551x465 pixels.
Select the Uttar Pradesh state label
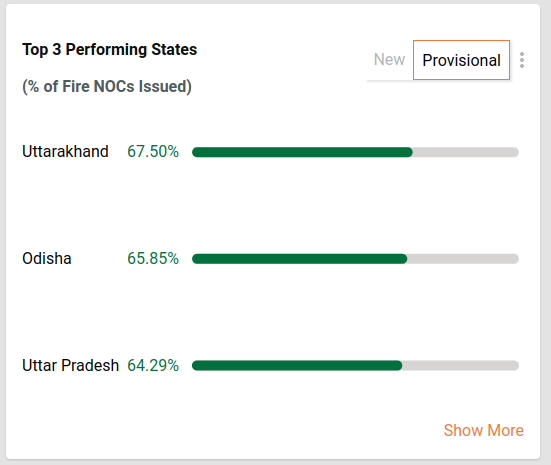[70, 365]
